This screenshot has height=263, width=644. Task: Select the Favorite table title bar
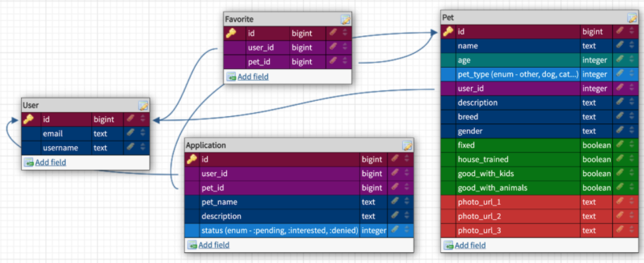tap(287, 19)
